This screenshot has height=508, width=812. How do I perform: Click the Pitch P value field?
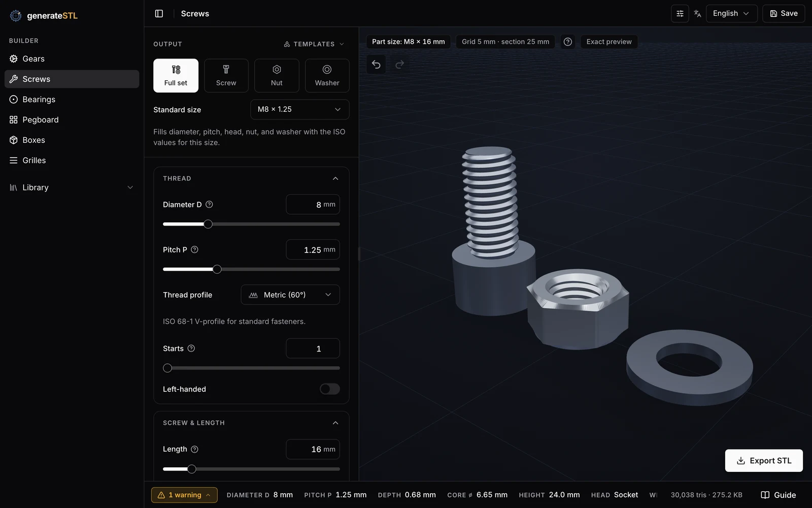[313, 249]
